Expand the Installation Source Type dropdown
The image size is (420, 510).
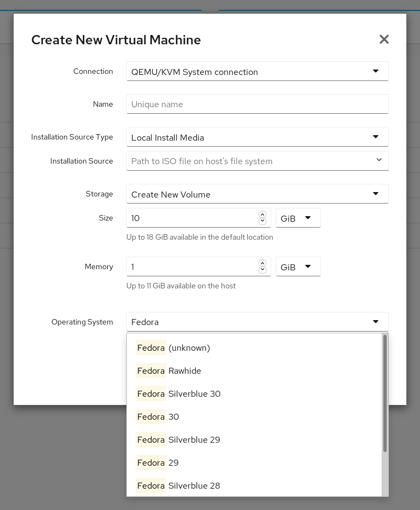tap(257, 137)
